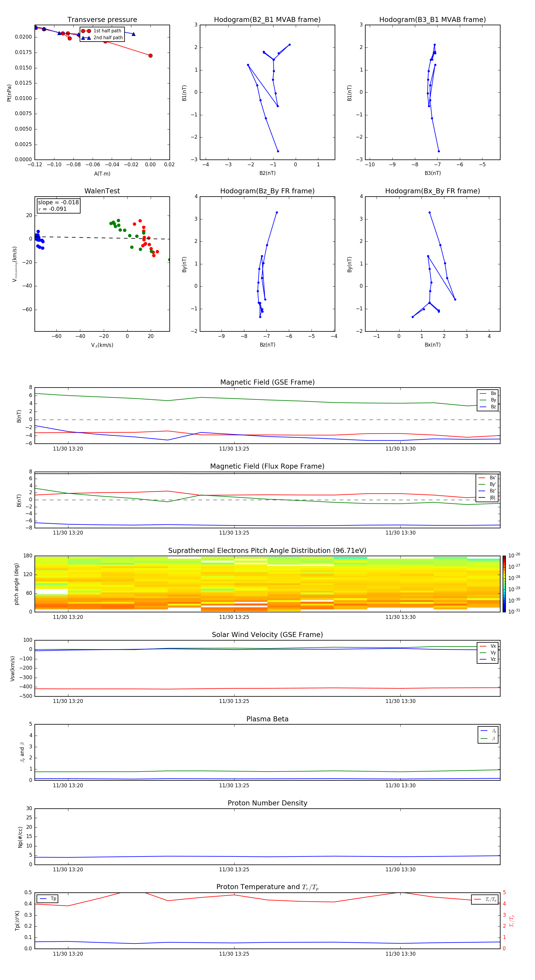Click the red 'Te/Tp' right axis label
This screenshot has width=535, height=980.
coord(512,921)
